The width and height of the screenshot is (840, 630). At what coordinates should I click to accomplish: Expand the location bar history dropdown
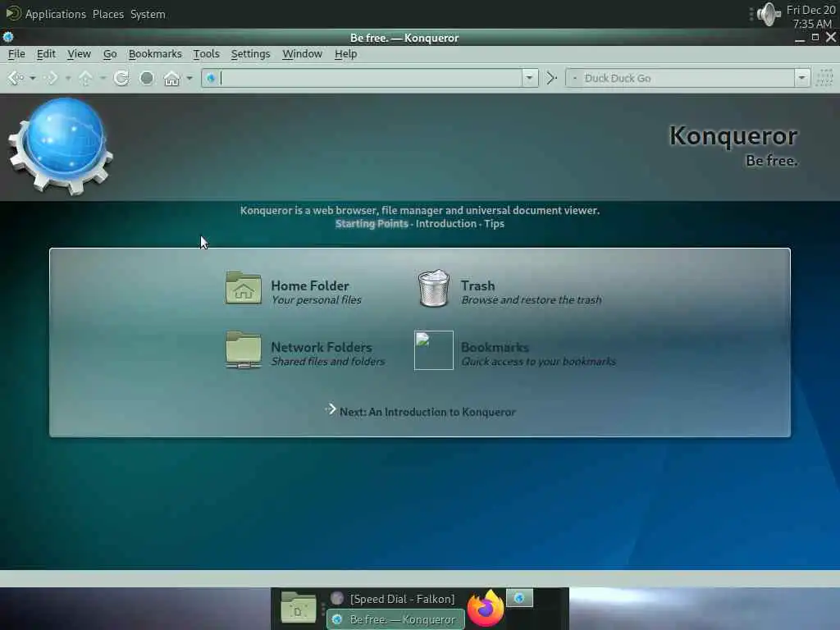(x=530, y=78)
